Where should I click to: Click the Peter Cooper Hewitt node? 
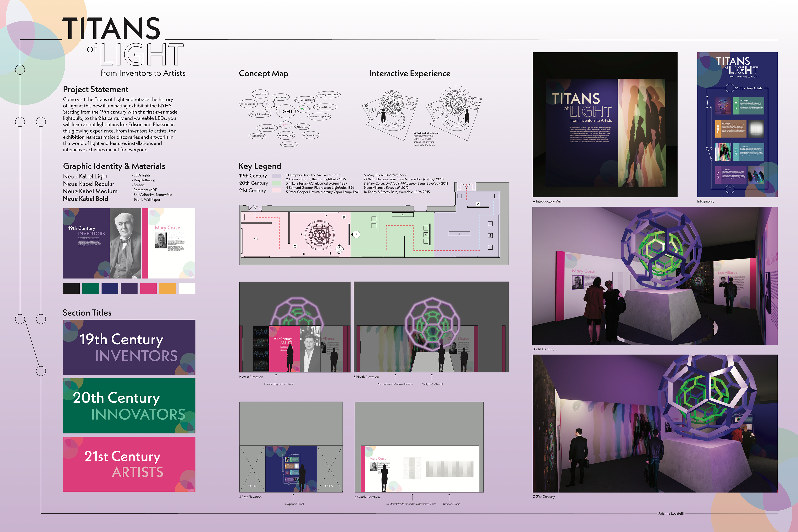(305, 100)
